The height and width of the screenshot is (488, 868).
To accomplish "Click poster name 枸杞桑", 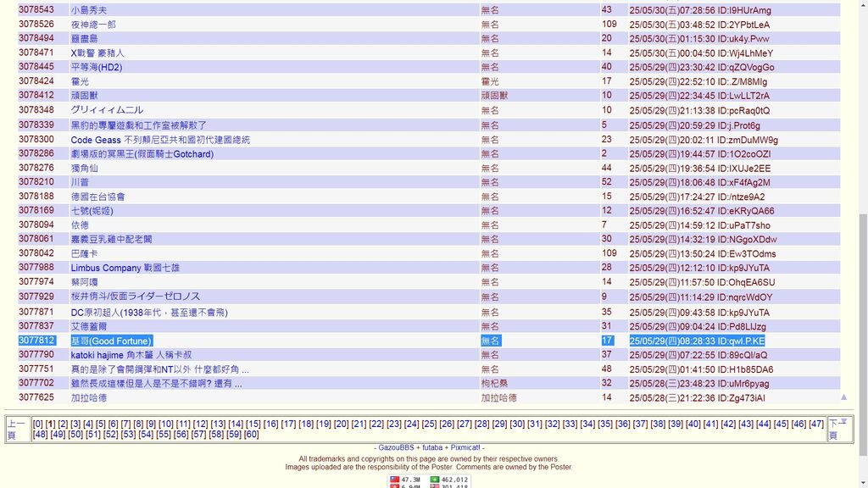I will click(x=494, y=383).
